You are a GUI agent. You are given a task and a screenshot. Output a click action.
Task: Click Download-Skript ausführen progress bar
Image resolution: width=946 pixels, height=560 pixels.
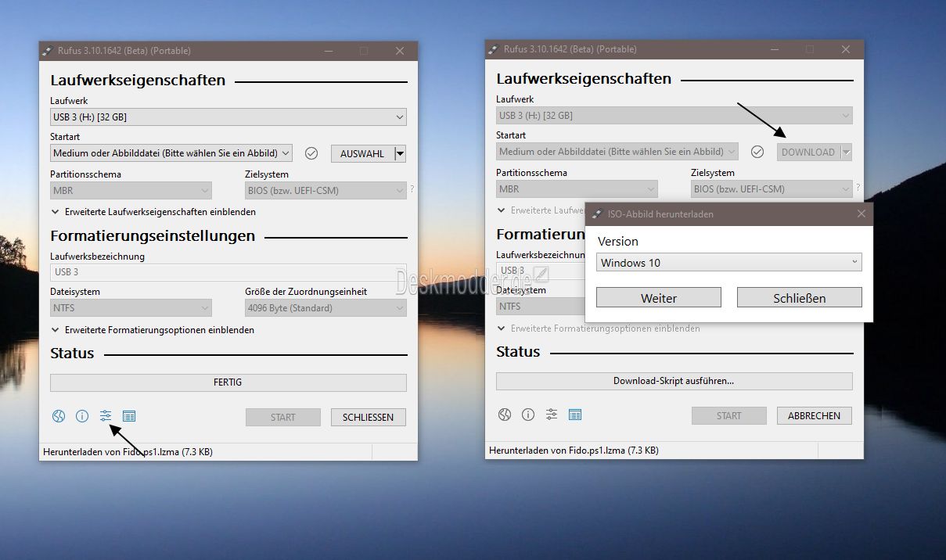[x=674, y=381]
